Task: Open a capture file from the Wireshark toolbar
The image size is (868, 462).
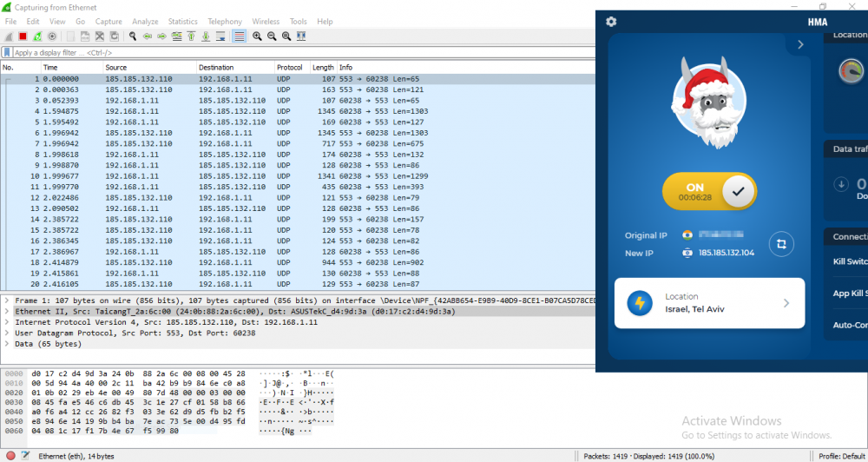Action: [x=71, y=36]
